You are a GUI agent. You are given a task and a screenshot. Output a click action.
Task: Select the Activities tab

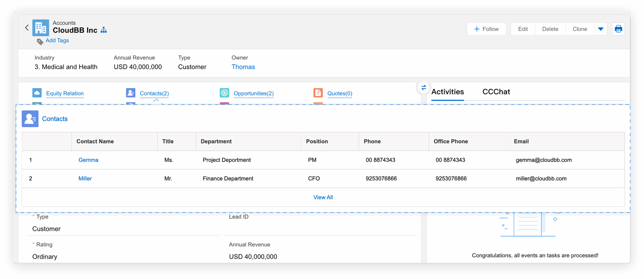(x=447, y=92)
